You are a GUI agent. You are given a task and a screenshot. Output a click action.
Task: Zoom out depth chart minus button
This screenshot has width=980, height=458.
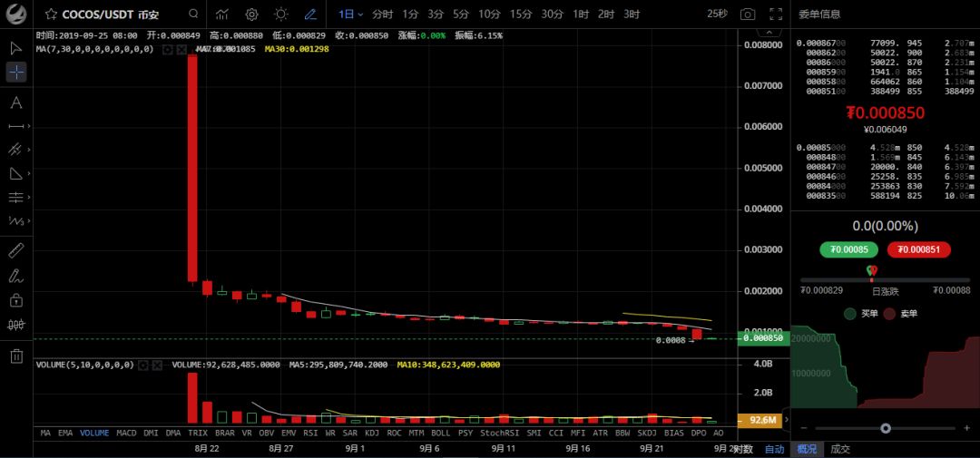pos(804,428)
